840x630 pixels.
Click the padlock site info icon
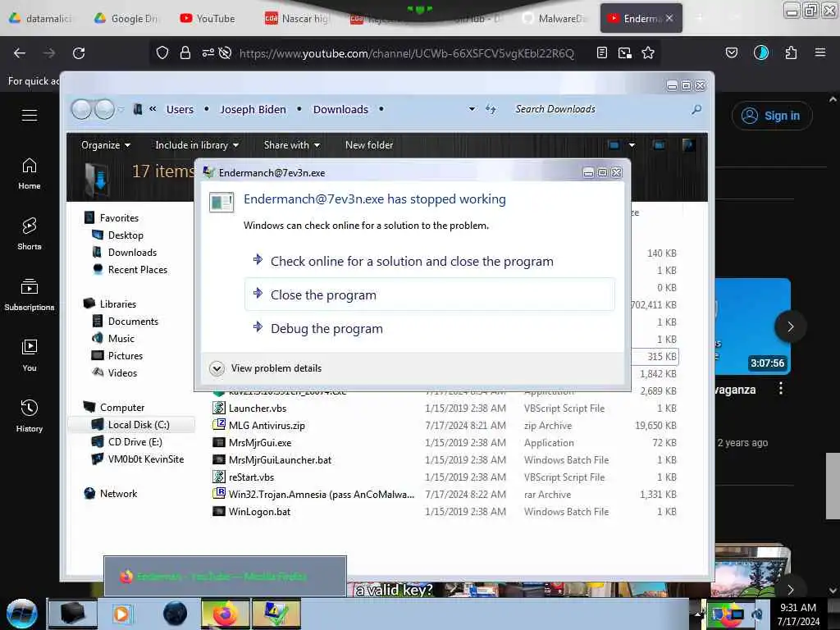coord(185,52)
